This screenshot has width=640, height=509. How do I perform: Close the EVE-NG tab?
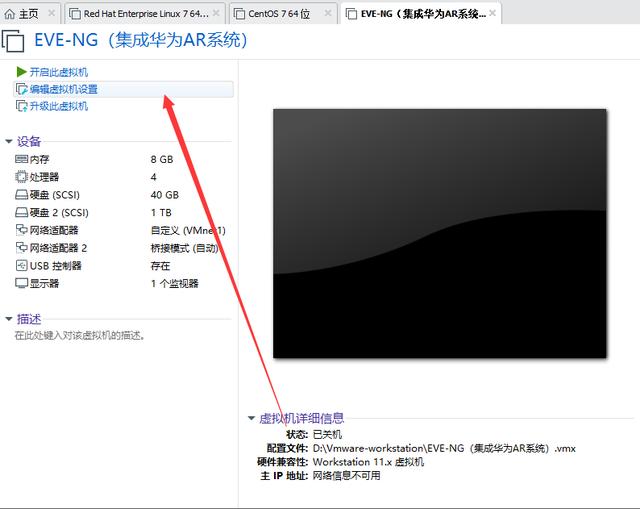[493, 13]
